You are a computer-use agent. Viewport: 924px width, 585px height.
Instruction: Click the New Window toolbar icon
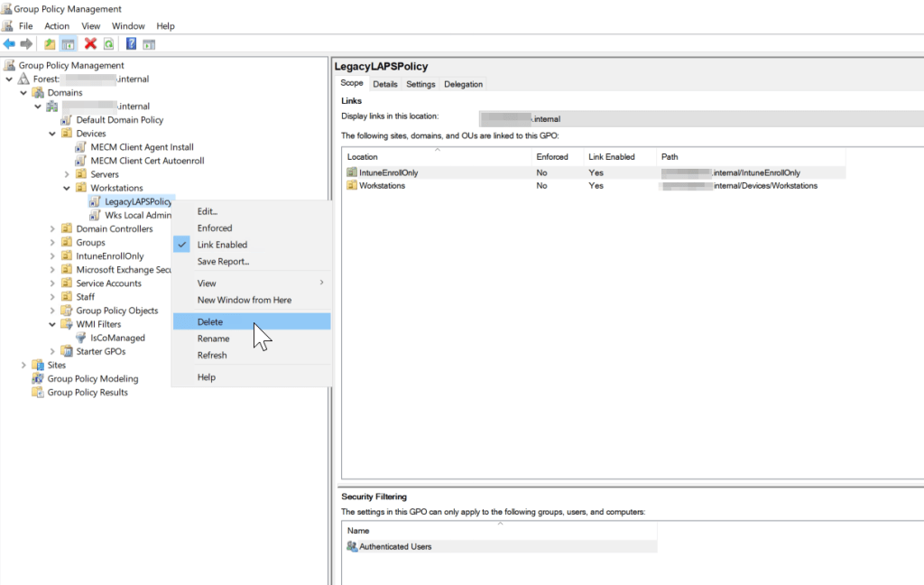point(148,42)
